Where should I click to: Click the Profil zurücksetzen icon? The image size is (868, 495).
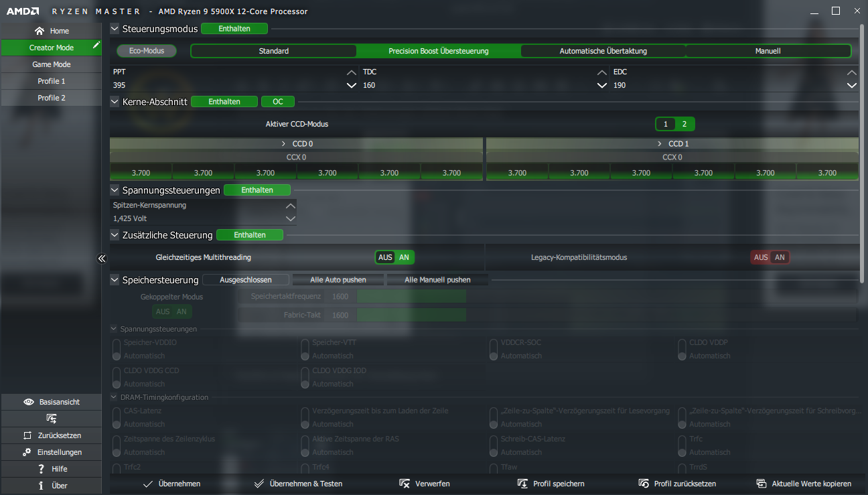(644, 484)
